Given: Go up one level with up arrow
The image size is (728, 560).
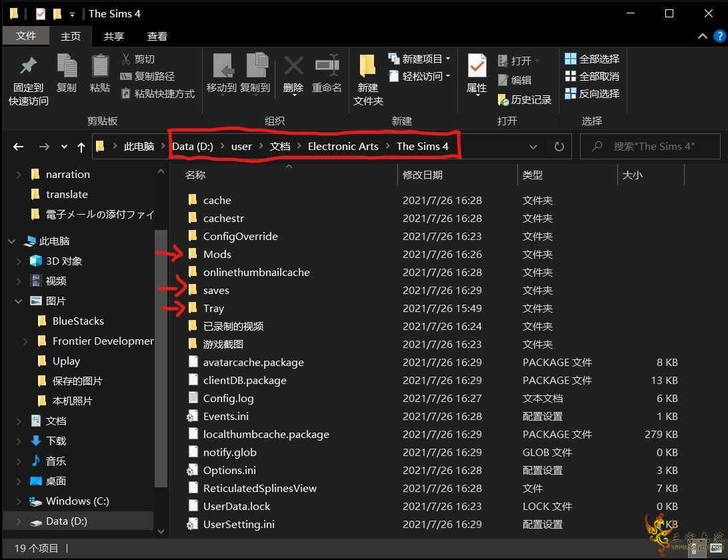Looking at the screenshot, I should pyautogui.click(x=81, y=147).
